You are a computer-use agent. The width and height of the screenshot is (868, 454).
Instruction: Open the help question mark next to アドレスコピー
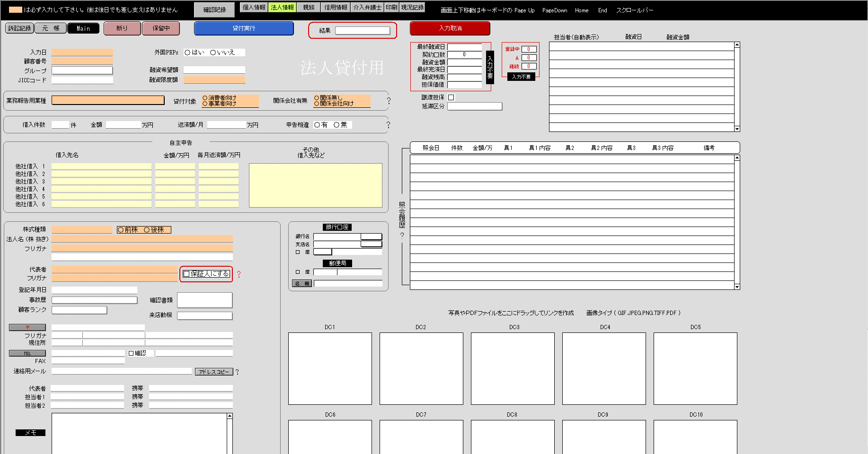(237, 372)
